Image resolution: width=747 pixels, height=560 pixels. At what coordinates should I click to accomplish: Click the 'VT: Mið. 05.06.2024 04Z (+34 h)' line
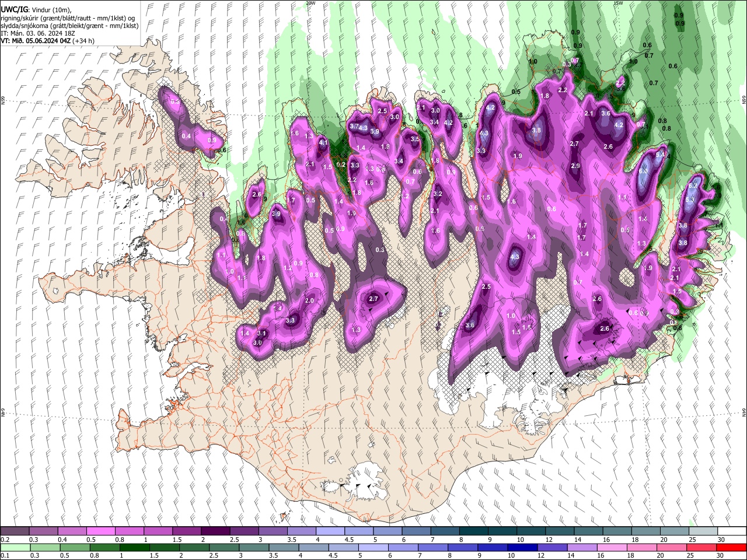48,41
